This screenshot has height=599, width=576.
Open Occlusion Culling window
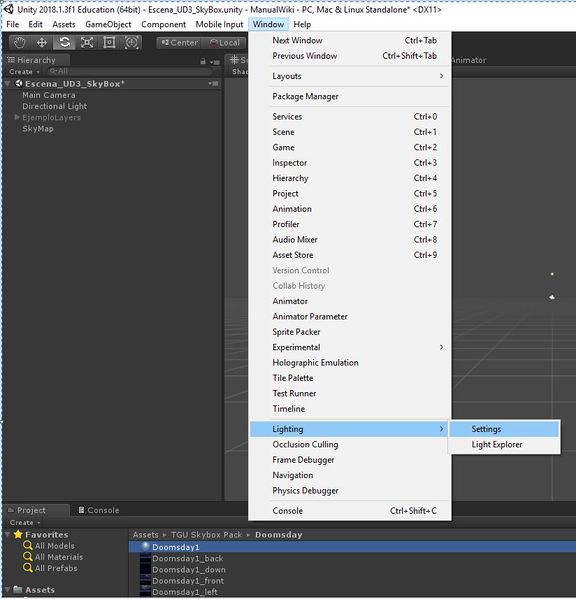point(350,444)
